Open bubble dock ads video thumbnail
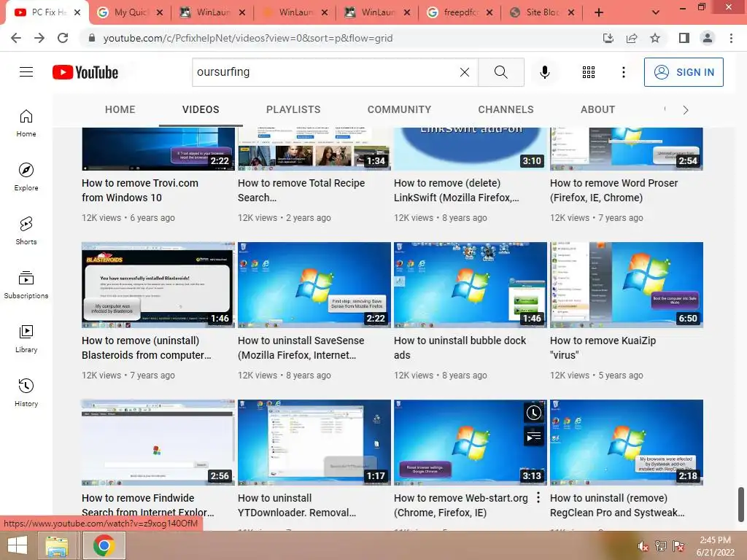 [x=471, y=285]
